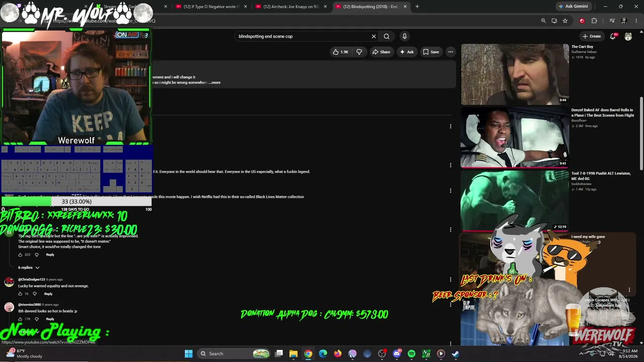The width and height of the screenshot is (644, 362).
Task: Open the YouTube Create menu
Action: [592, 36]
